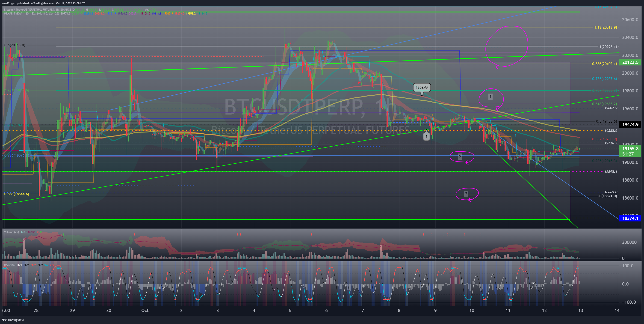The width and height of the screenshot is (644, 324).
Task: Click 20000.0 on the price axis
Action: pos(630,73)
